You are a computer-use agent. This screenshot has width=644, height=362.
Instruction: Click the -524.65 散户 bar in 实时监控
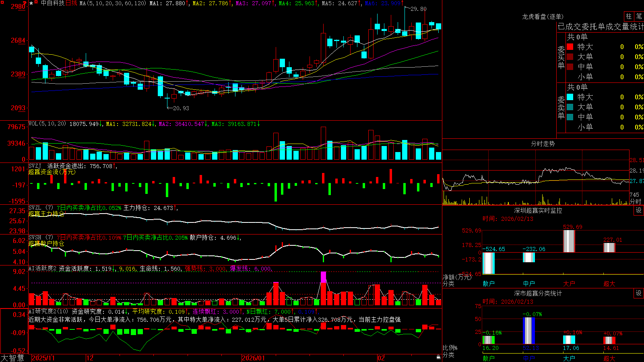(x=489, y=263)
